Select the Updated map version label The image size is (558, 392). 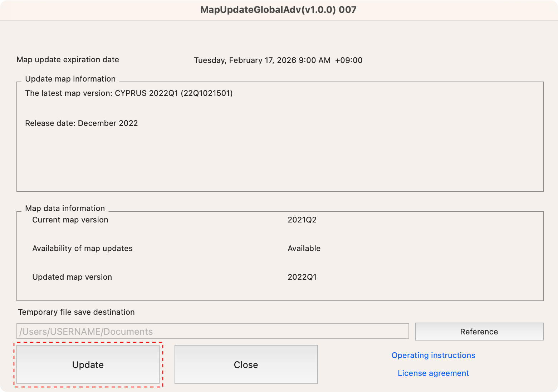tap(72, 277)
